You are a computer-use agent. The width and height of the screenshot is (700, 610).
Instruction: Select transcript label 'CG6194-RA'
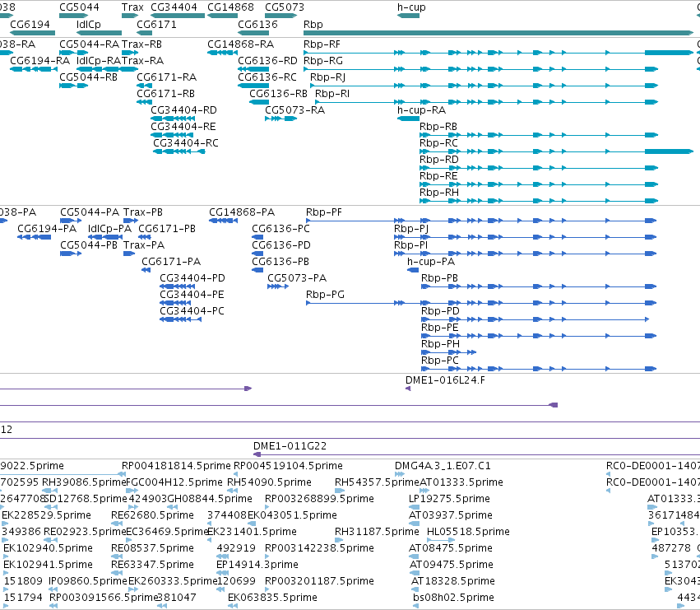(x=39, y=61)
